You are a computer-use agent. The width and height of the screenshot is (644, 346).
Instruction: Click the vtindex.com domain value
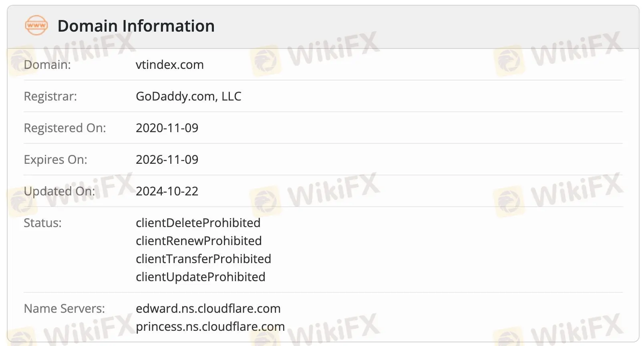pos(170,64)
